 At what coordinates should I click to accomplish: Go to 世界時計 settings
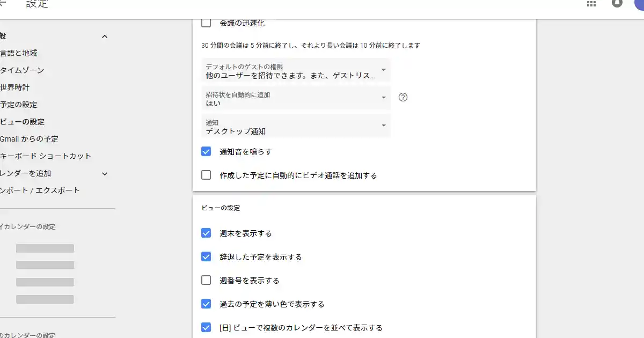coord(15,87)
